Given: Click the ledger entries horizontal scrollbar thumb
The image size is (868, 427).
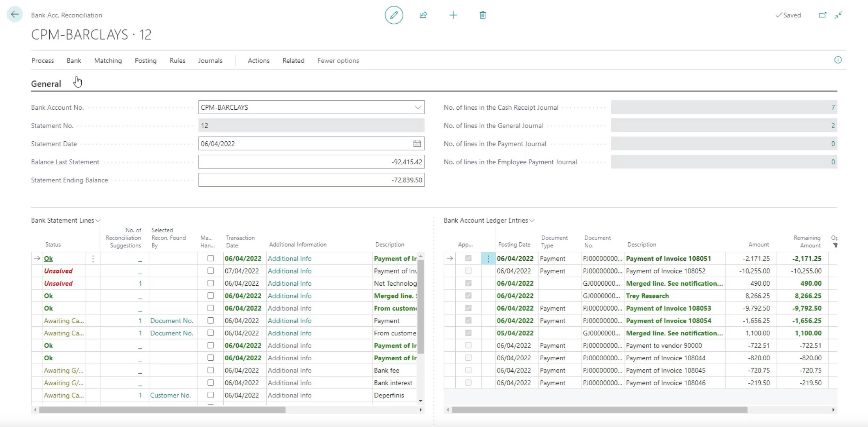Looking at the screenshot, I should pos(600,410).
